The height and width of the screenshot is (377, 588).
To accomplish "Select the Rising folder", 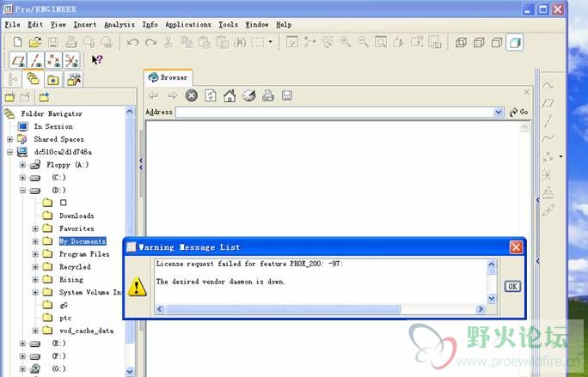I will coord(70,280).
